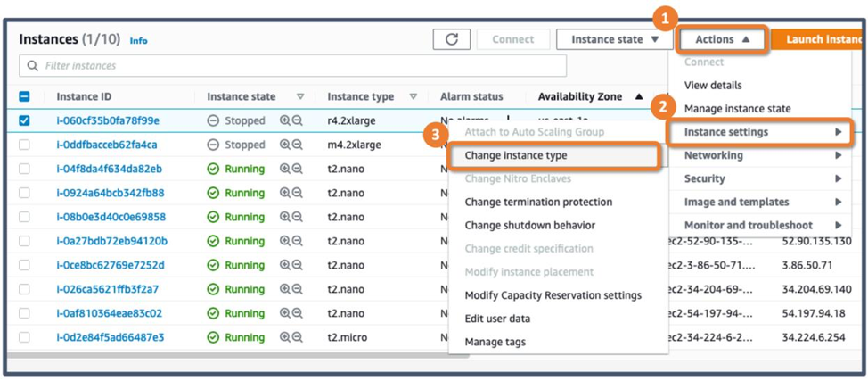Screen dimensions: 868x381
Task: Zoom in icon for instance i-060cf35b0fa78f99e
Action: coord(285,120)
